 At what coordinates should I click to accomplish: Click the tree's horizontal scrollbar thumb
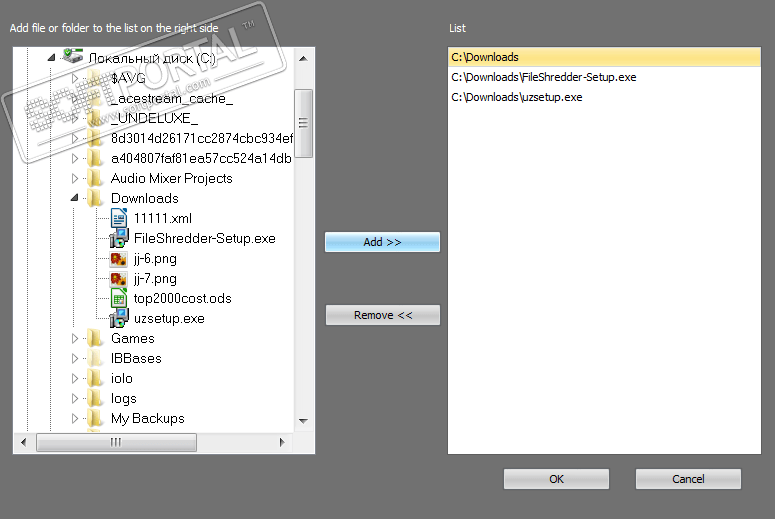click(116, 442)
